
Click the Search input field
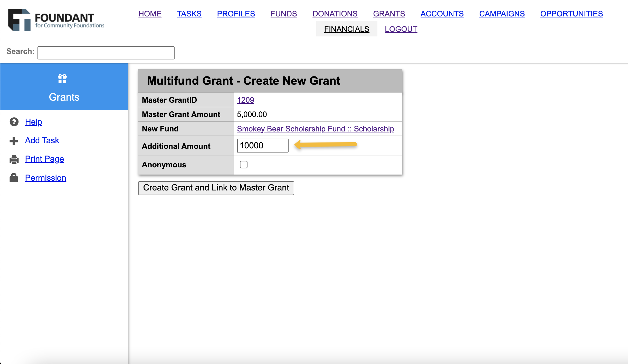click(106, 53)
